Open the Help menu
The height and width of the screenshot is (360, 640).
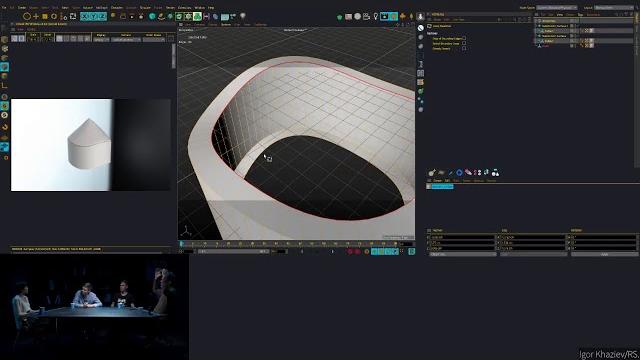pos(211,7)
